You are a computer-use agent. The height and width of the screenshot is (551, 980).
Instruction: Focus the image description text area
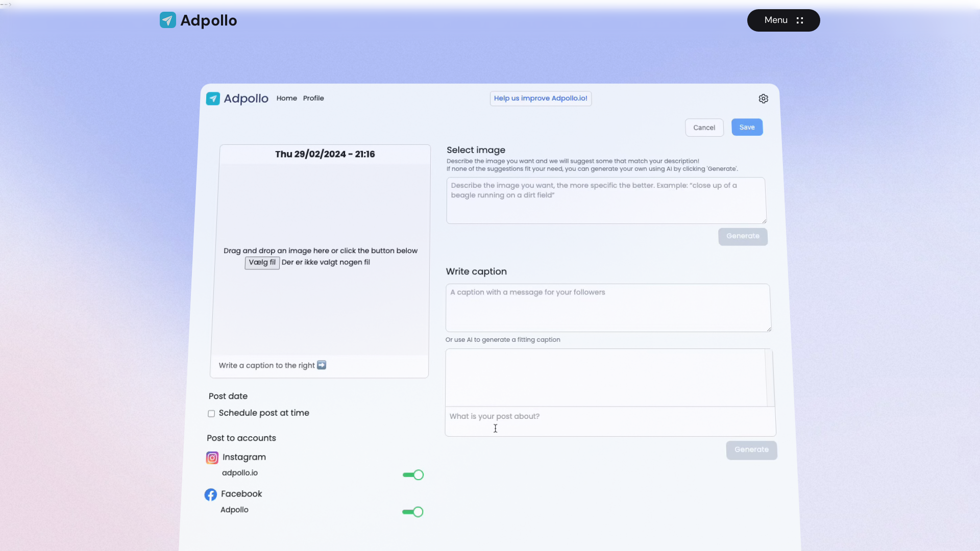click(606, 201)
